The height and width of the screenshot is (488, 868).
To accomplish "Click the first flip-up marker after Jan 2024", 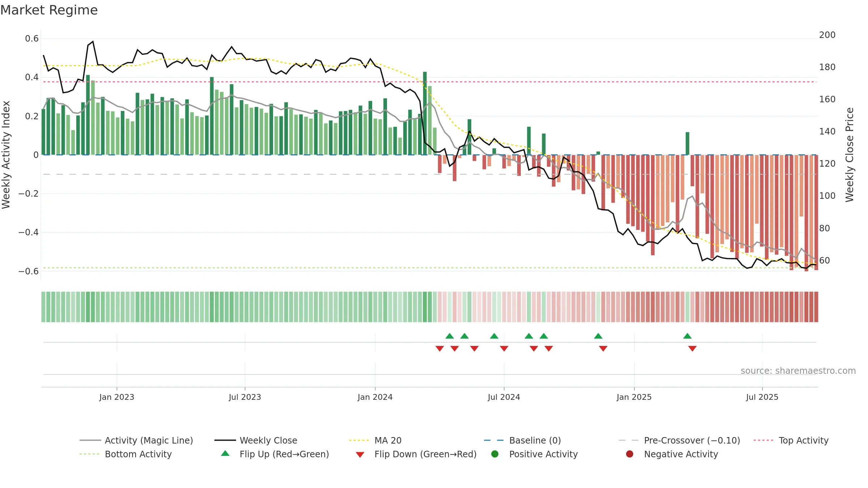I will pos(450,336).
